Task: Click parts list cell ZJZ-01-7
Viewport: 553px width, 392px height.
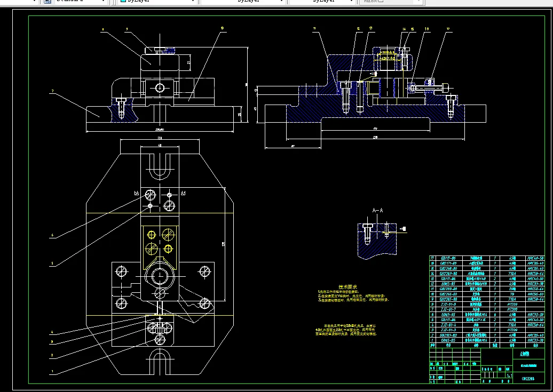Action: tap(448, 309)
